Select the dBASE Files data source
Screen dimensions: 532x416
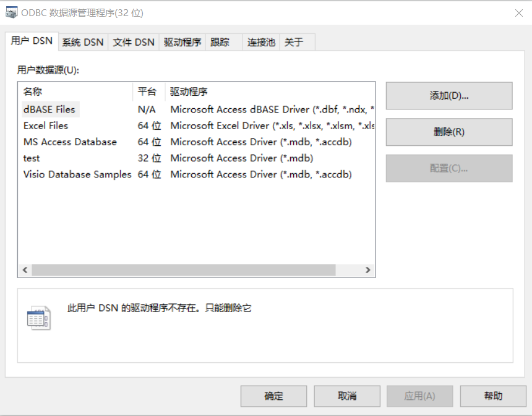[49, 109]
